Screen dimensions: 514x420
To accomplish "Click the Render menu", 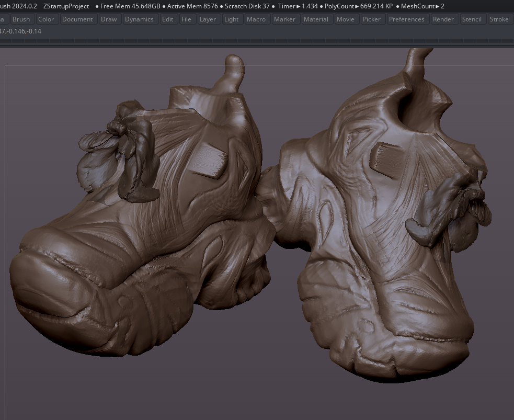I will (443, 19).
